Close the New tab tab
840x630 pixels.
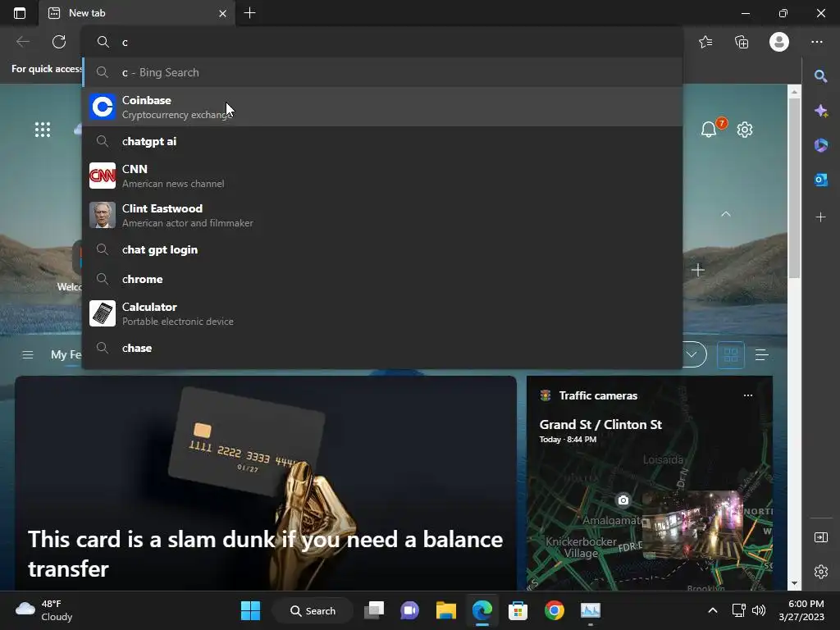pyautogui.click(x=222, y=13)
